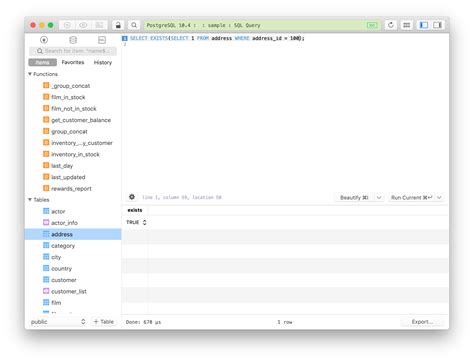Viewport: 474px width, 362px height.
Task: Click the Export... button
Action: (x=422, y=322)
